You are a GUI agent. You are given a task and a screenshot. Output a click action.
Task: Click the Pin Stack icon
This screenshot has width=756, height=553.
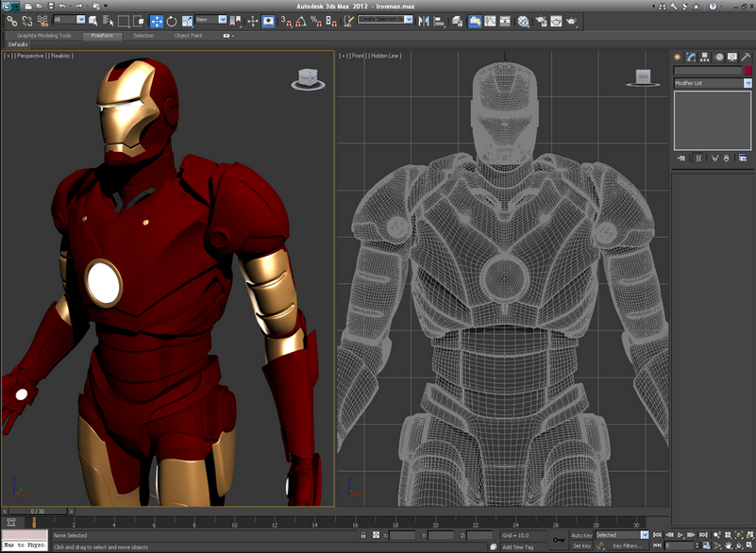click(680, 158)
